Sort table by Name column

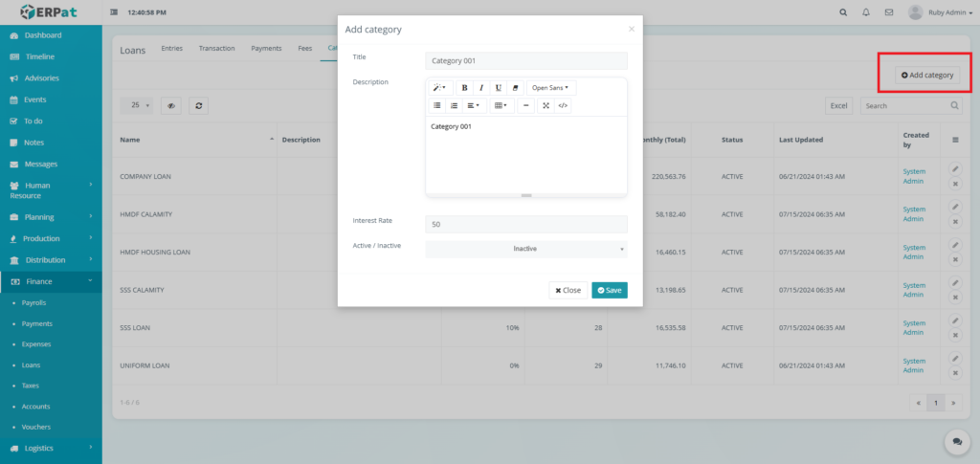(x=194, y=140)
